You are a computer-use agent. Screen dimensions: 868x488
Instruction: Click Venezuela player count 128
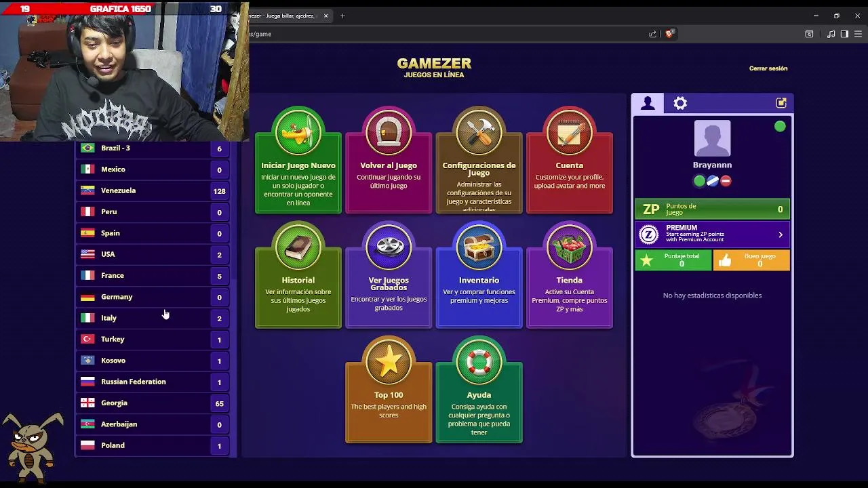219,191
